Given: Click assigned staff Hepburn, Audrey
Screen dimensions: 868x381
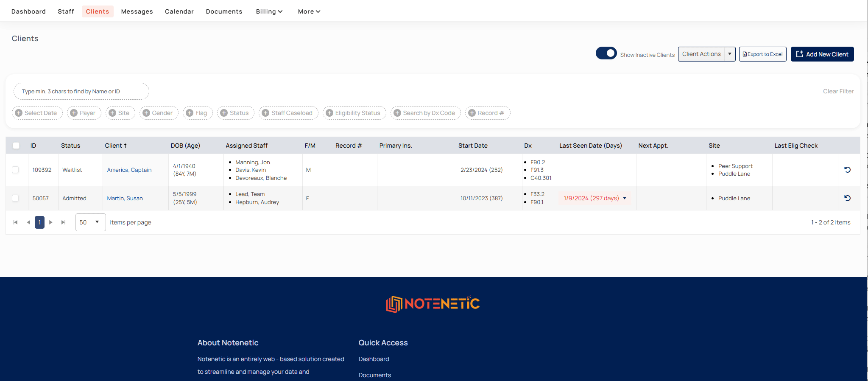Looking at the screenshot, I should pos(257,202).
